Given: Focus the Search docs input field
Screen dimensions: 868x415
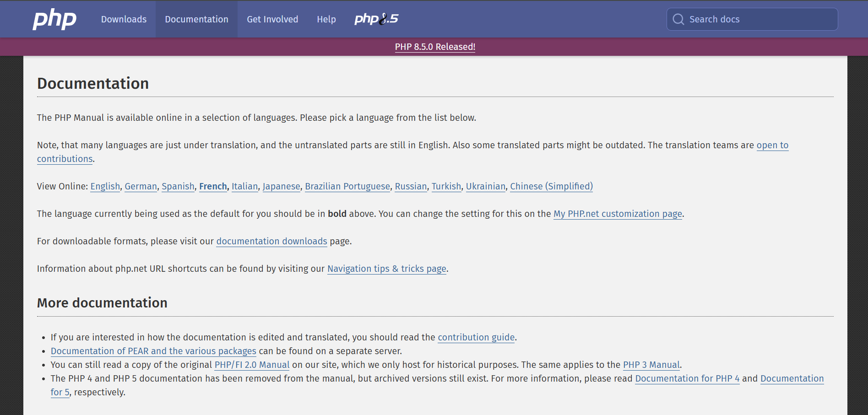Looking at the screenshot, I should (752, 19).
